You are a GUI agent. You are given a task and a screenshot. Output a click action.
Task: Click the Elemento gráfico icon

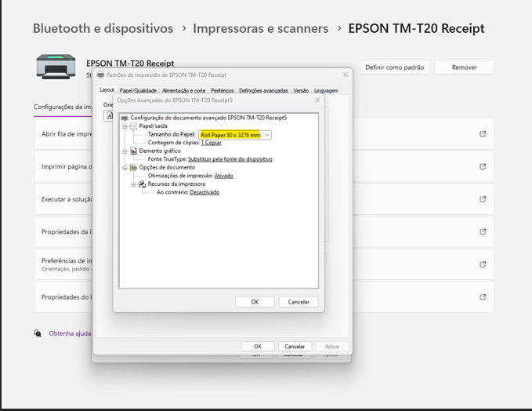[x=133, y=151]
